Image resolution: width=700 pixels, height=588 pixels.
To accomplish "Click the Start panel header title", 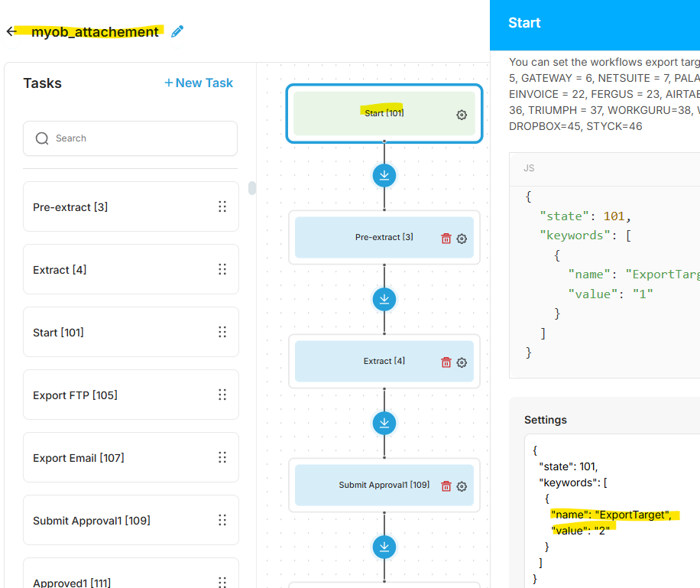I will [524, 23].
